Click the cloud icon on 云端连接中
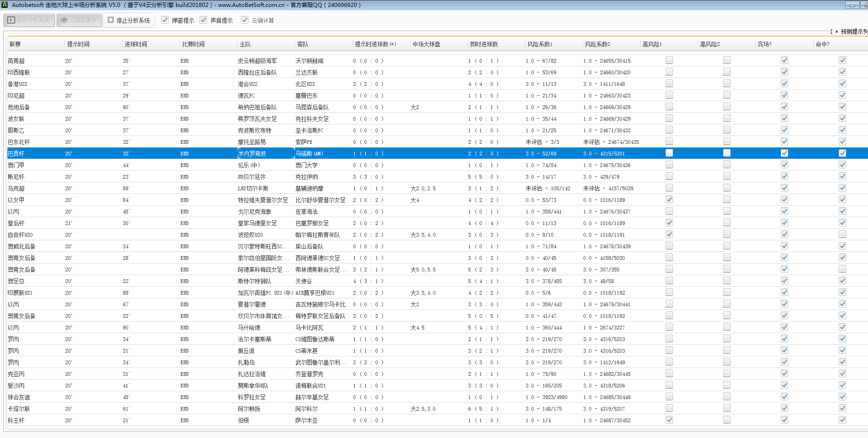The width and height of the screenshot is (868, 438). 64,20
